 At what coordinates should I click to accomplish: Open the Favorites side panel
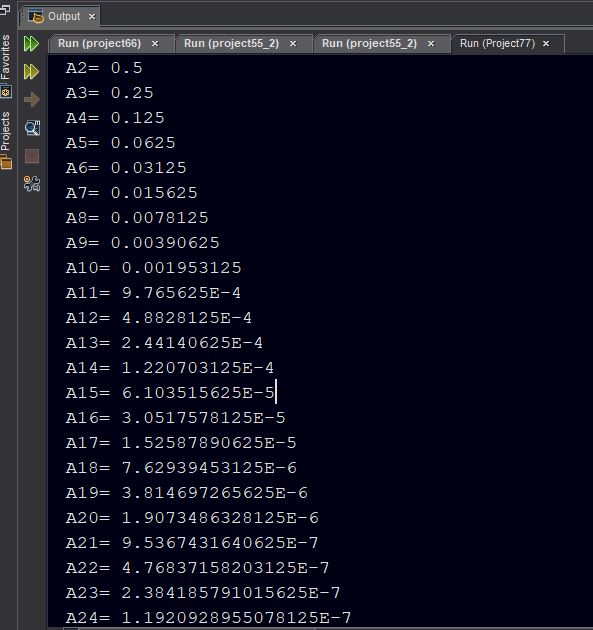point(5,66)
